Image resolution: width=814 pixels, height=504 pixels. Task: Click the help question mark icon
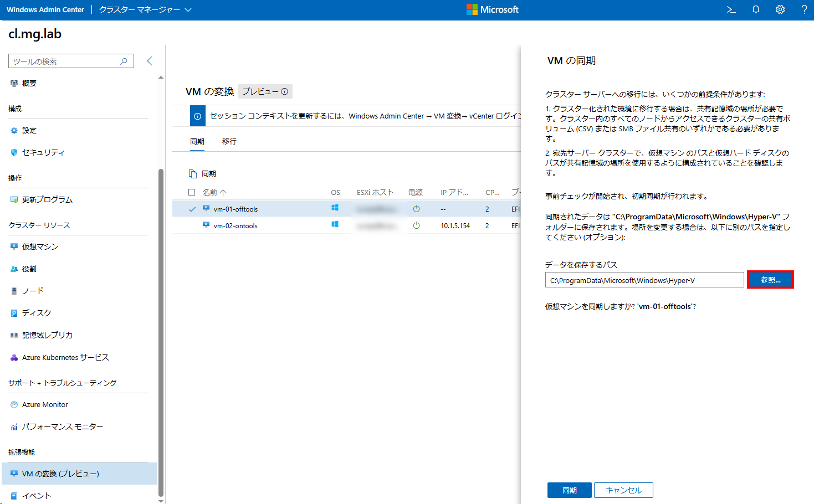(804, 10)
